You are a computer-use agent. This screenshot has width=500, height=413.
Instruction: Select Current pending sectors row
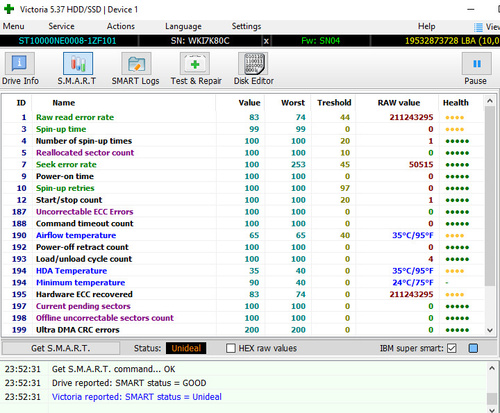coord(243,306)
